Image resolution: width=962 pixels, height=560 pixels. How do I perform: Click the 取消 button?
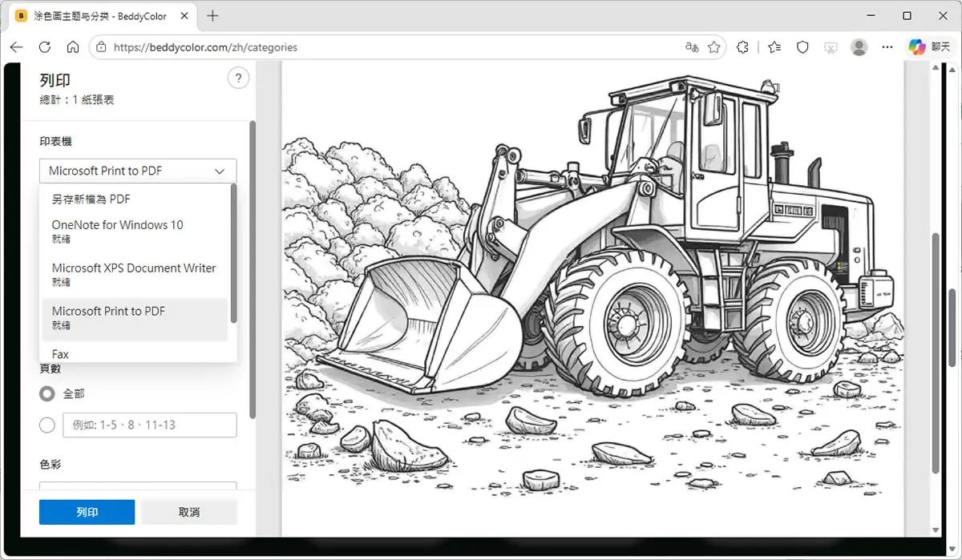click(189, 512)
